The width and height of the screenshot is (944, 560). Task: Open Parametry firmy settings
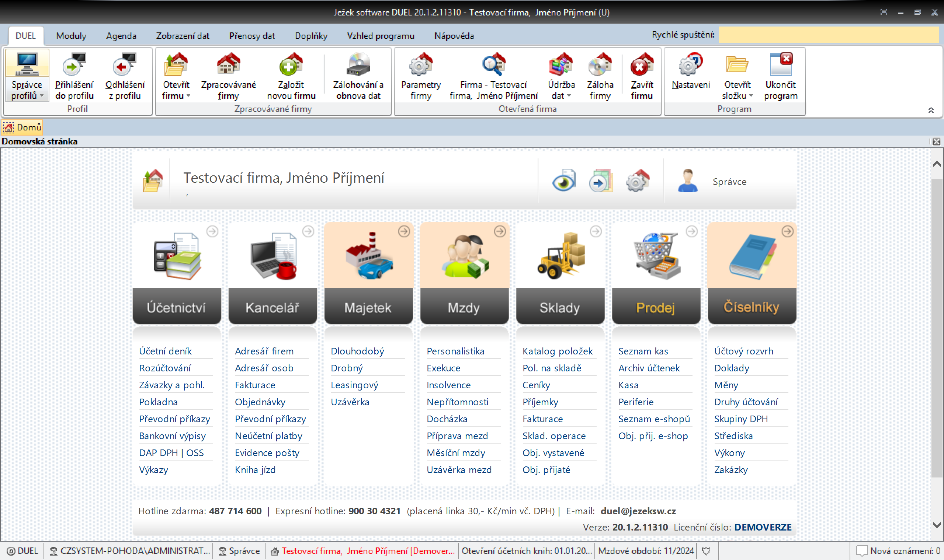pyautogui.click(x=421, y=76)
